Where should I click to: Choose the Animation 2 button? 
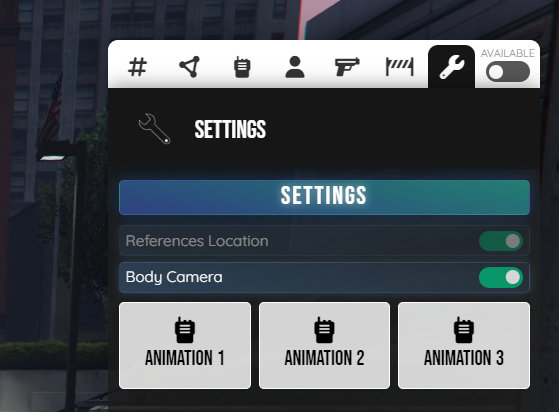324,346
